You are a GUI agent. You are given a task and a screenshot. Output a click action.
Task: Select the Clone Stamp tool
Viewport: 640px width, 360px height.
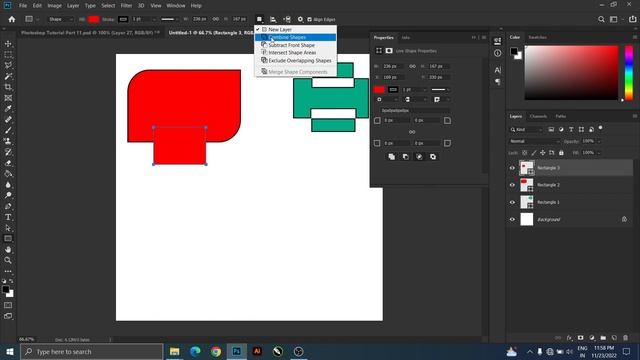pyautogui.click(x=8, y=141)
